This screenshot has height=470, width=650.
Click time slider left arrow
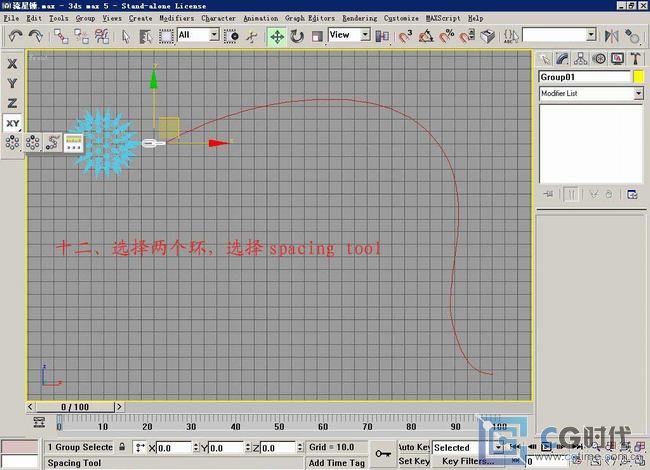[30, 407]
